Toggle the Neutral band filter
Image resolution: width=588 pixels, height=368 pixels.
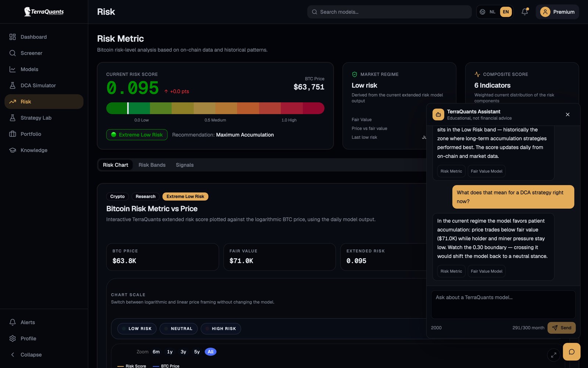(179, 329)
